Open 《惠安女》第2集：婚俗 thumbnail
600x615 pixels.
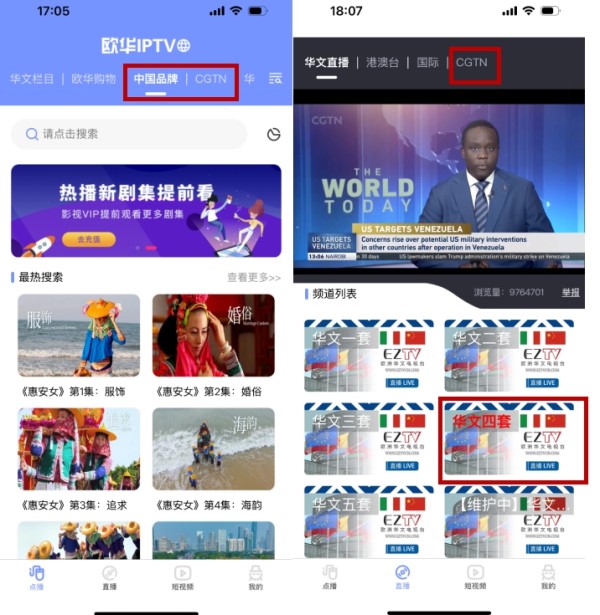[213, 335]
